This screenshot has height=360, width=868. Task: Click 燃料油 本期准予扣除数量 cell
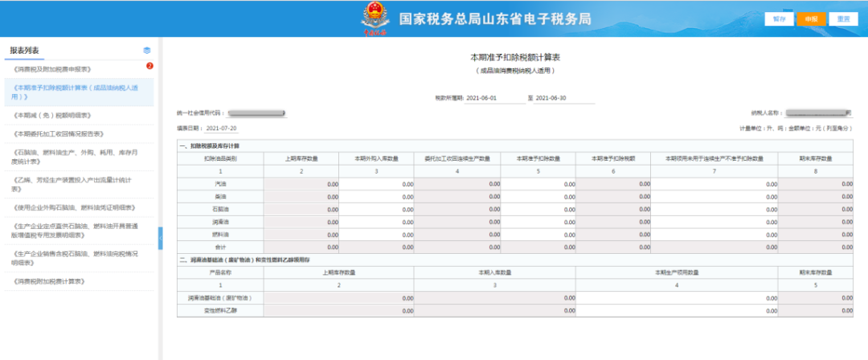coord(538,235)
